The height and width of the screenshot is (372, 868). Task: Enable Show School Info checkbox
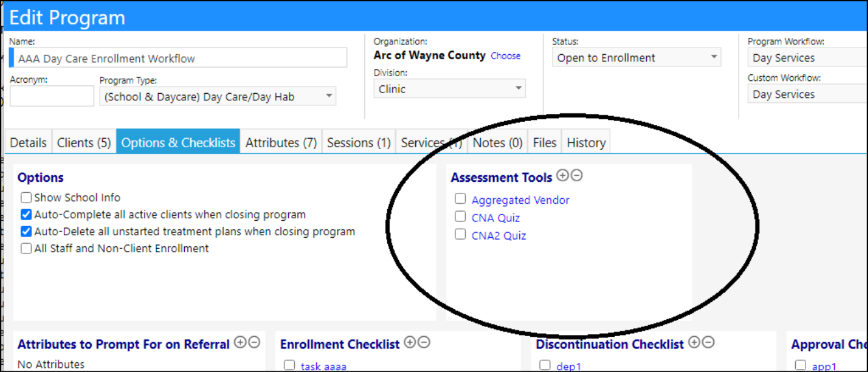(x=26, y=197)
